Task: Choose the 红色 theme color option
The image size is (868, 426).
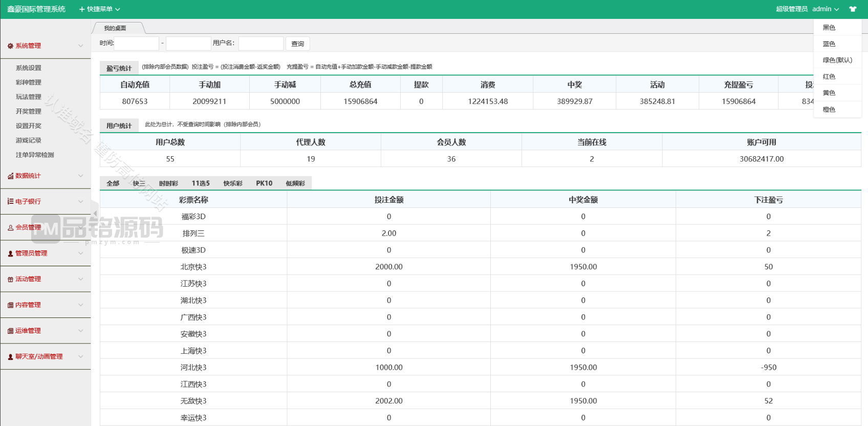Action: [x=838, y=77]
